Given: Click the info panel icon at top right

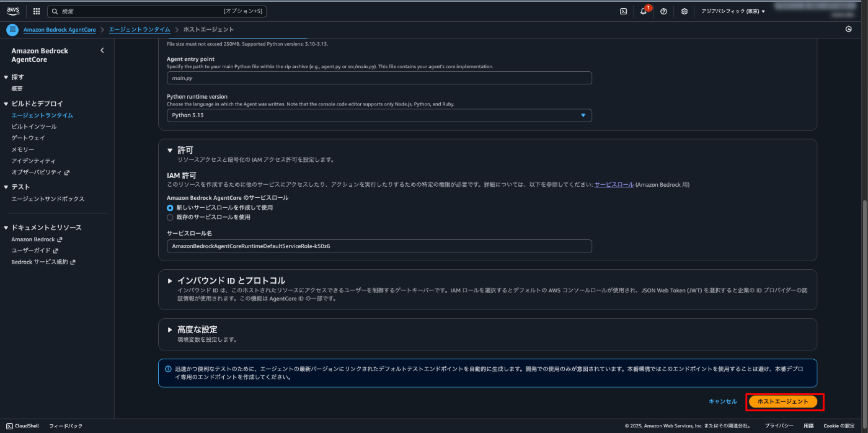Looking at the screenshot, I should click(x=848, y=29).
